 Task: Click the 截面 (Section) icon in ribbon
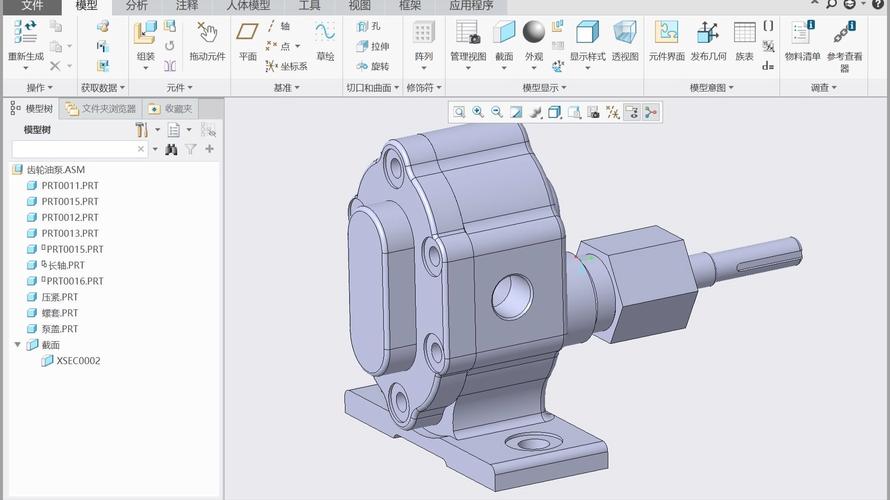[x=504, y=32]
